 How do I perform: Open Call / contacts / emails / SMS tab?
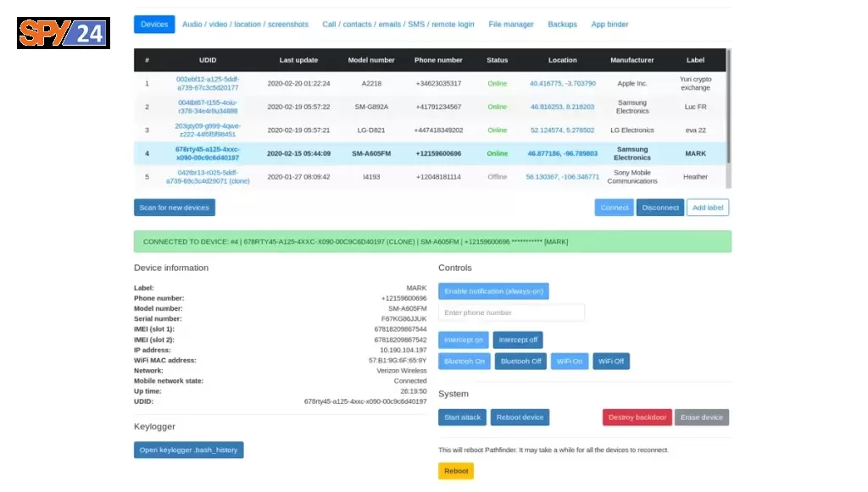[398, 25]
